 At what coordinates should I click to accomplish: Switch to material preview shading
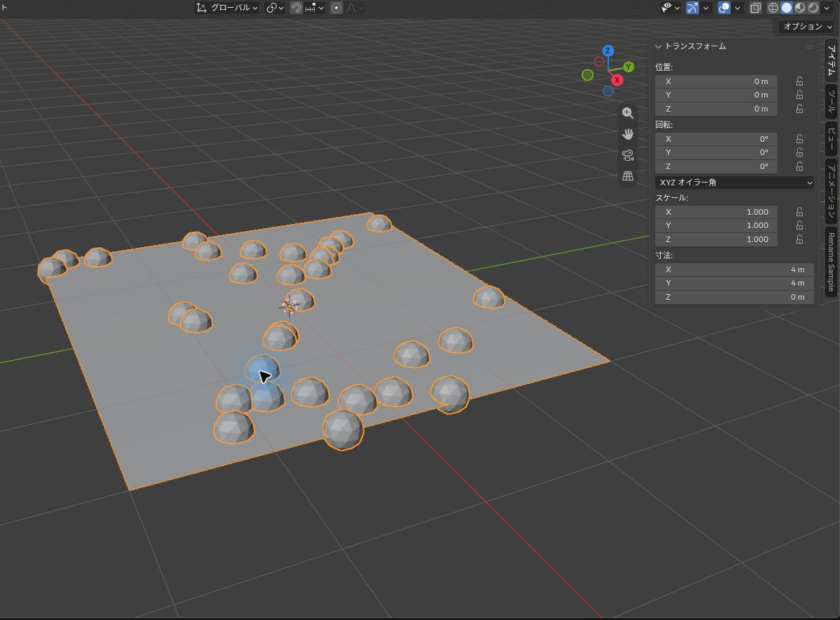click(800, 8)
